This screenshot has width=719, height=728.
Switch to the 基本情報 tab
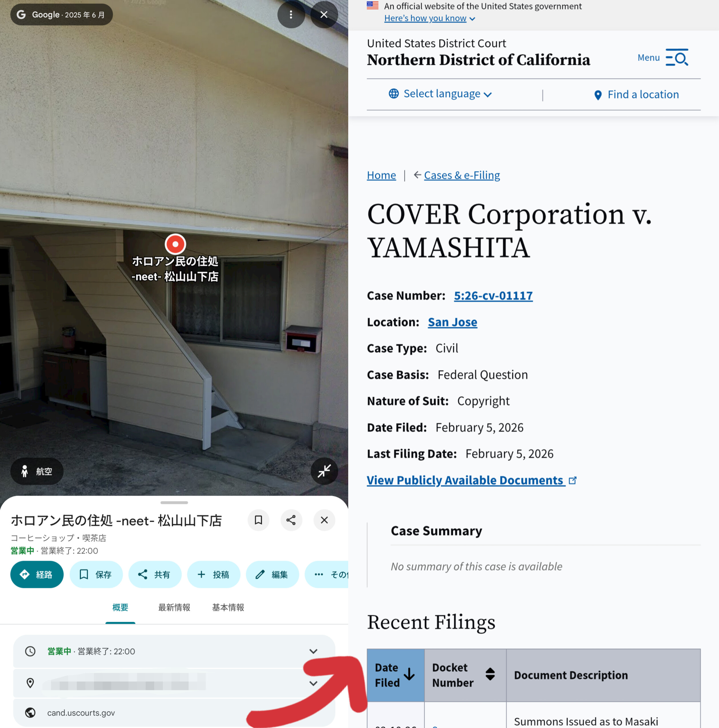pyautogui.click(x=228, y=607)
